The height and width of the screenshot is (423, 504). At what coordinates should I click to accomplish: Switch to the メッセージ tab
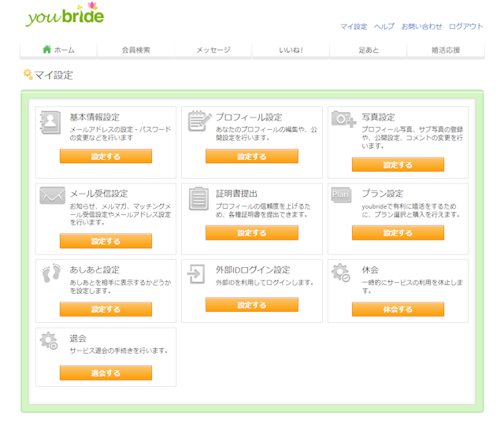coord(213,50)
